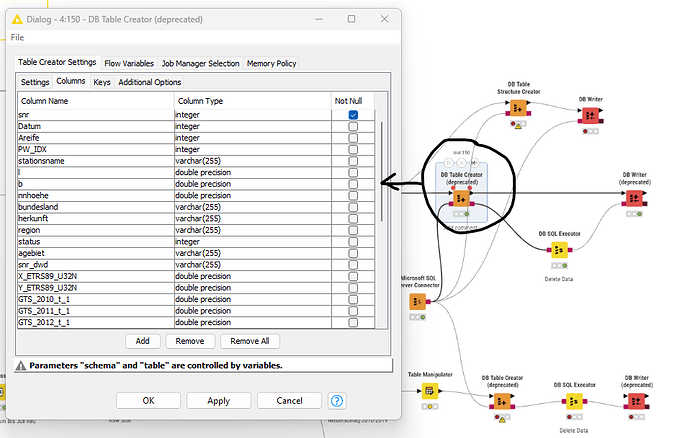Select the GTS_2012_t_1 column name cell
The width and height of the screenshot is (690, 438).
(x=96, y=322)
